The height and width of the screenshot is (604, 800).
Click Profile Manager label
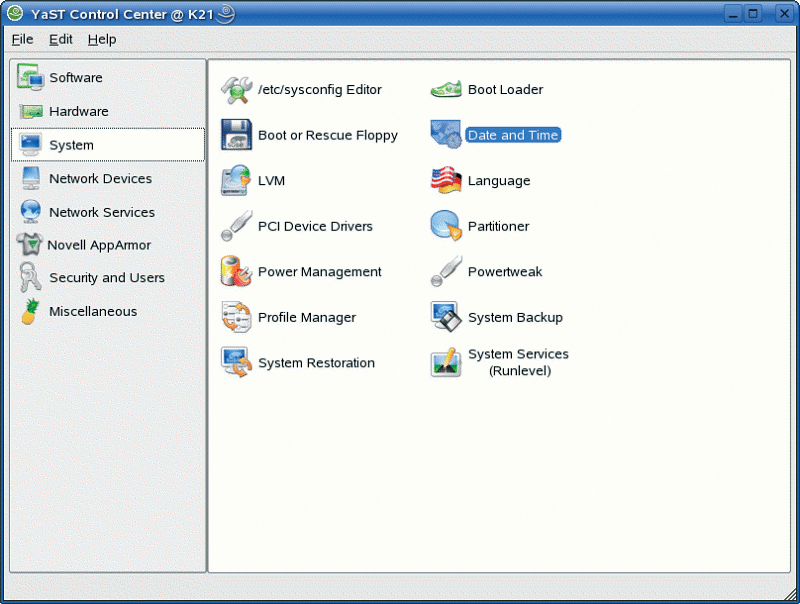[307, 317]
